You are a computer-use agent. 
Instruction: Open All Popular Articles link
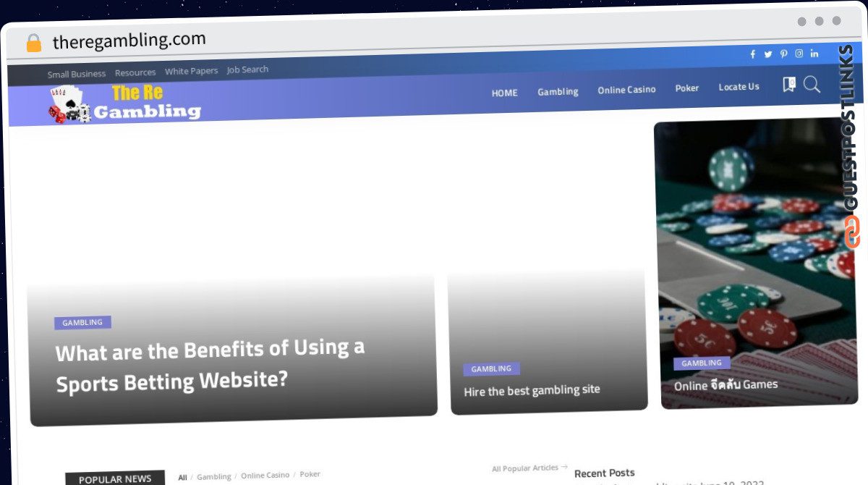click(x=529, y=468)
